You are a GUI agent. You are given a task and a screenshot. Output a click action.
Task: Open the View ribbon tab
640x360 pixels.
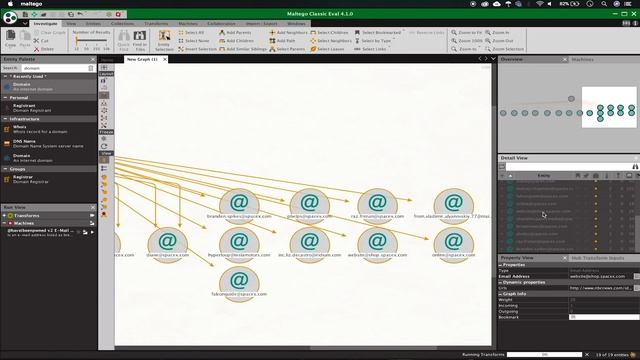71,24
